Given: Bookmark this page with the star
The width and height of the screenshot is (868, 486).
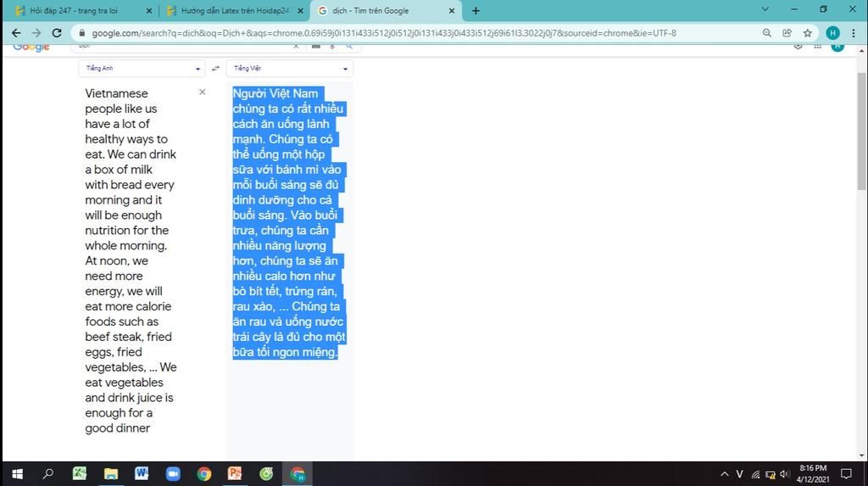Looking at the screenshot, I should 808,33.
